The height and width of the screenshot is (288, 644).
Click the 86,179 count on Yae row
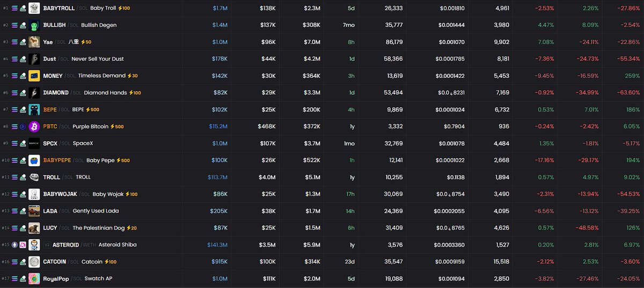coord(394,42)
